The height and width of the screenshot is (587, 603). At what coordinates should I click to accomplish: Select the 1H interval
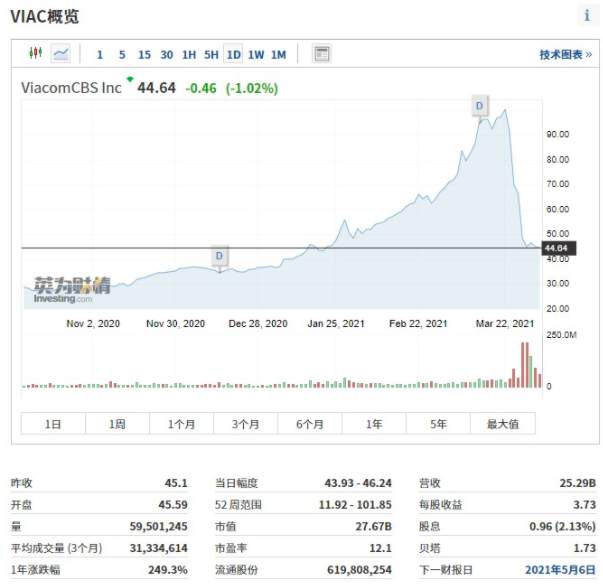point(189,55)
